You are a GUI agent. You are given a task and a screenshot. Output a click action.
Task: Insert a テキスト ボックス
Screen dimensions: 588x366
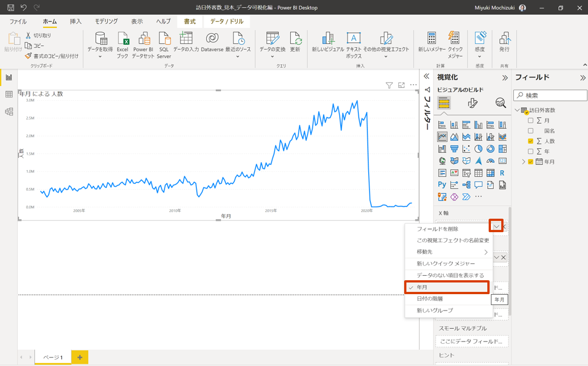click(x=354, y=45)
